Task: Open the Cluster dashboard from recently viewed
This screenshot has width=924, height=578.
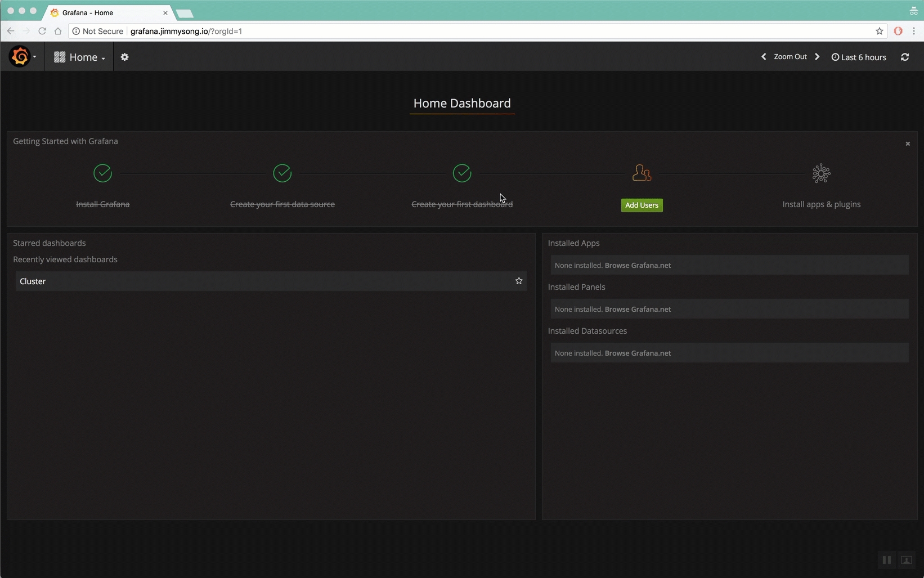Action: click(x=33, y=281)
